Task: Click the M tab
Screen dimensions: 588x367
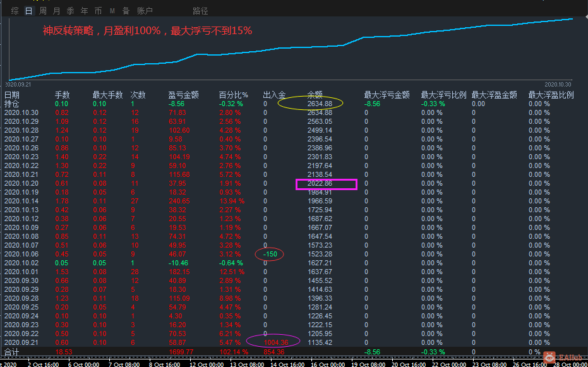Action: 112,11
